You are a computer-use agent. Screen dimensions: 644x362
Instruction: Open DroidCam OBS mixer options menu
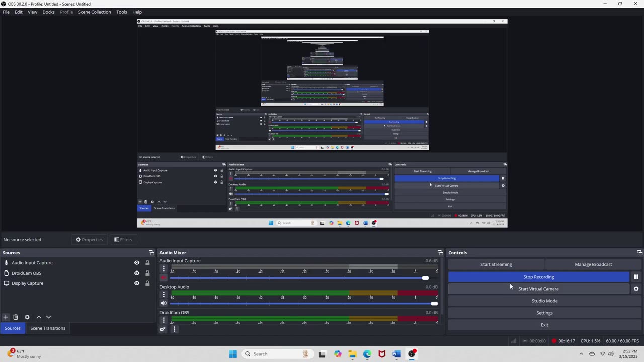pos(164,320)
